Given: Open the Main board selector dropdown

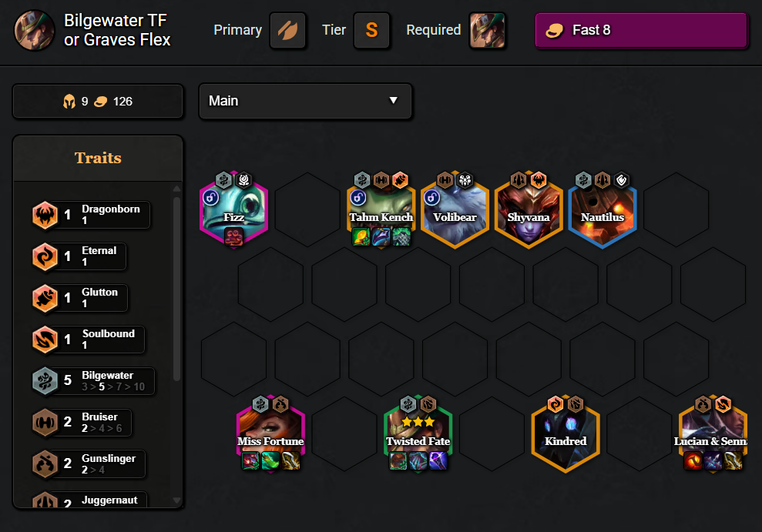Looking at the screenshot, I should (x=305, y=101).
